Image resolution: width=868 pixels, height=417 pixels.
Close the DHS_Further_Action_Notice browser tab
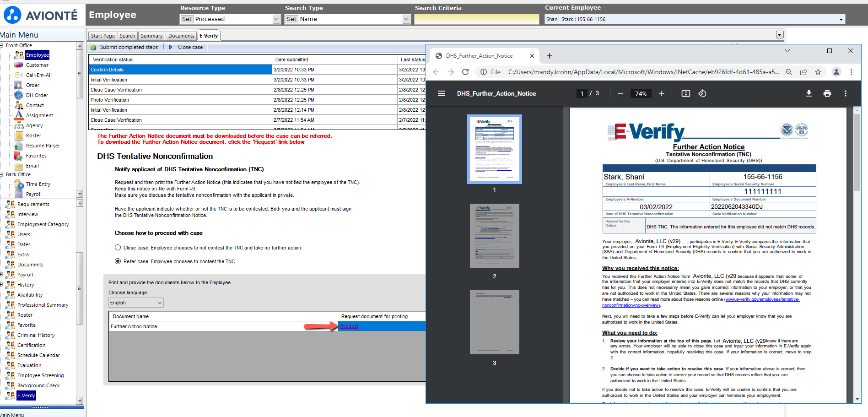(x=532, y=56)
